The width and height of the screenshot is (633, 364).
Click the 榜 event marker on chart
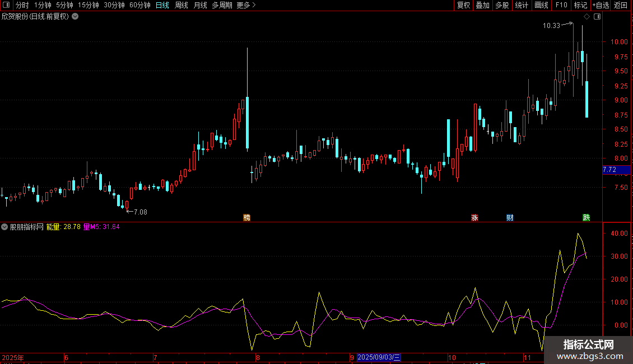pyautogui.click(x=246, y=217)
